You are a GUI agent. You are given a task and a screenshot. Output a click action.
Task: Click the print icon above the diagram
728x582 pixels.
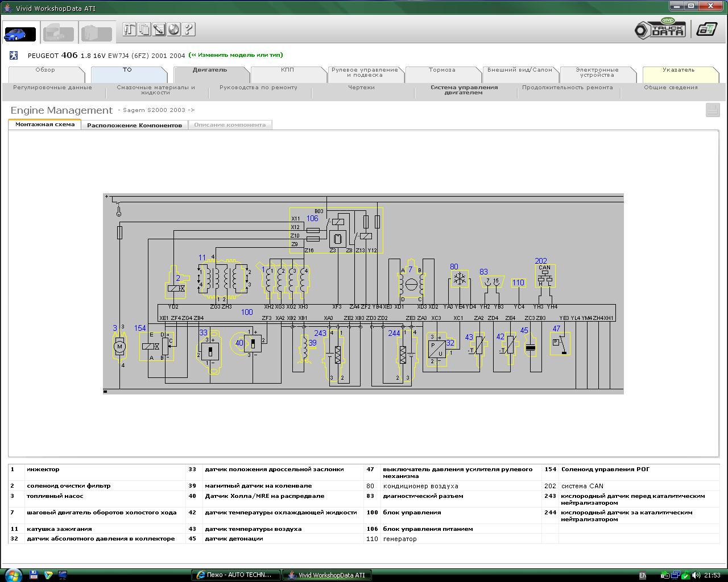point(713,110)
